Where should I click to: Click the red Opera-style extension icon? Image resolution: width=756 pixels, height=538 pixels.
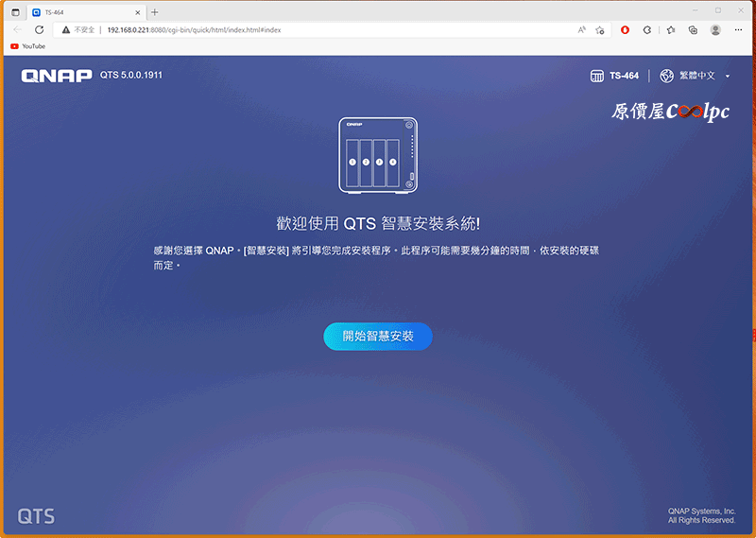625,30
